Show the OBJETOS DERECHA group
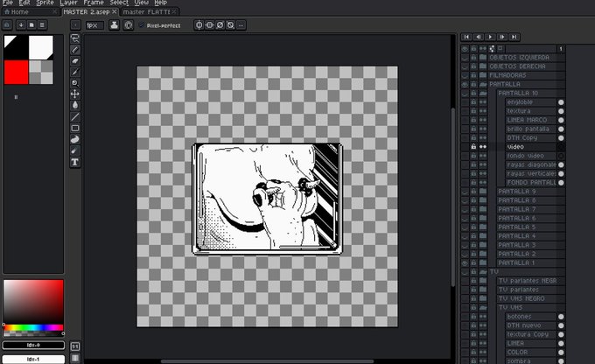This screenshot has height=364, width=595. 465,66
